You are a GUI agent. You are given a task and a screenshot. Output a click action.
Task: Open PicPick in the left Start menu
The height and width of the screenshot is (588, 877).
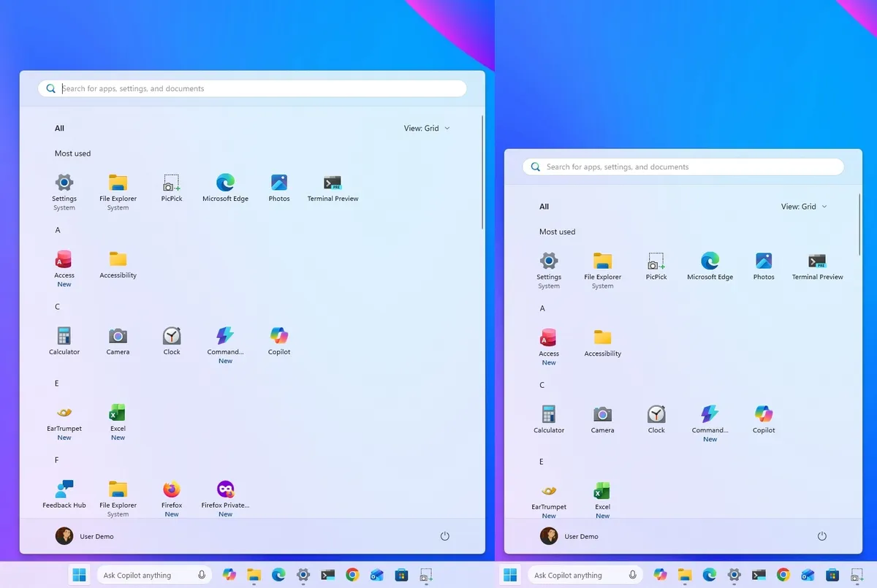pos(172,188)
